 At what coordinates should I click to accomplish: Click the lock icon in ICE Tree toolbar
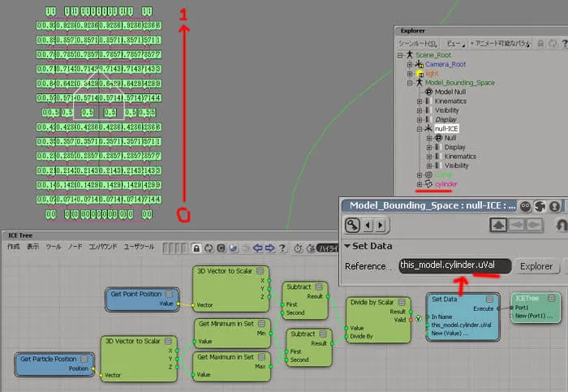pyautogui.click(x=196, y=248)
